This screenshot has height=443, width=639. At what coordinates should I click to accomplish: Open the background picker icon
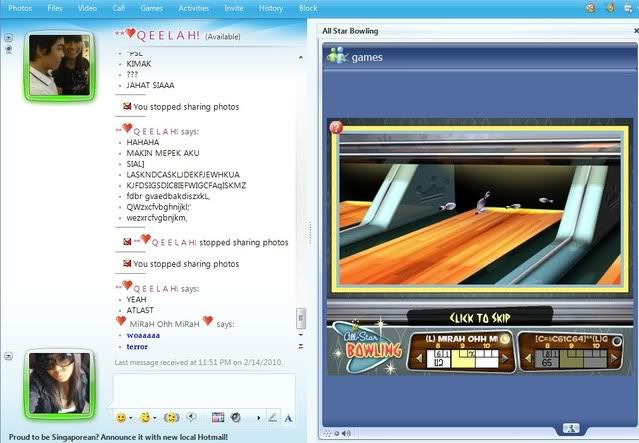click(218, 417)
